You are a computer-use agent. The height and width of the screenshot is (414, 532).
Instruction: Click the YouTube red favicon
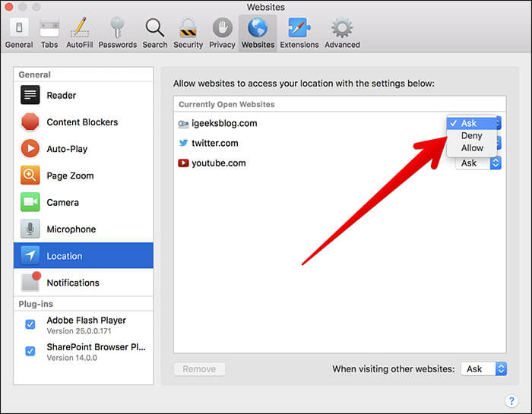tap(183, 163)
